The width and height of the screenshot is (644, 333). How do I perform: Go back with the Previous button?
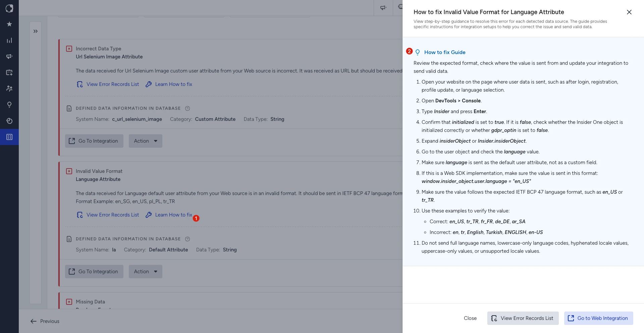click(45, 321)
